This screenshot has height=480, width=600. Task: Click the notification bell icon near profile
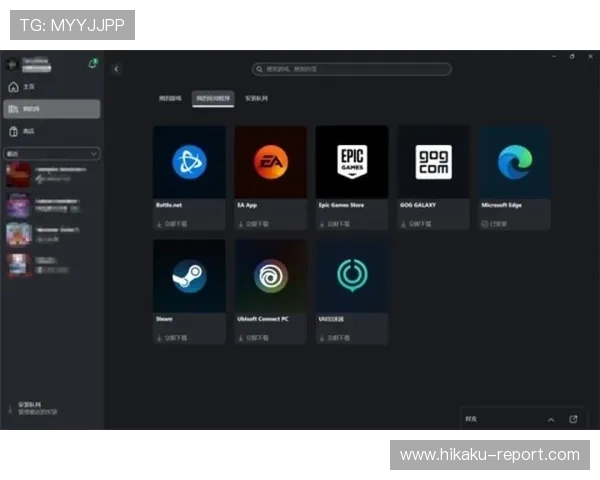93,63
